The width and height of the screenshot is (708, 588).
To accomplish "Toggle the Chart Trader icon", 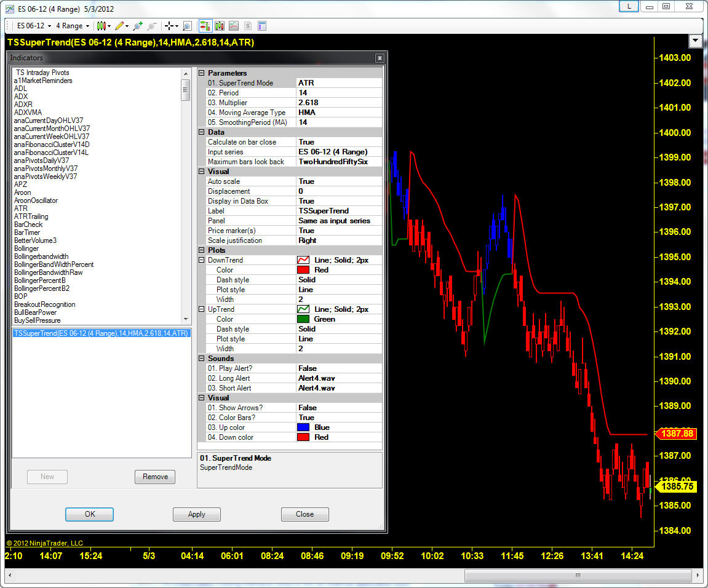I will [x=205, y=26].
